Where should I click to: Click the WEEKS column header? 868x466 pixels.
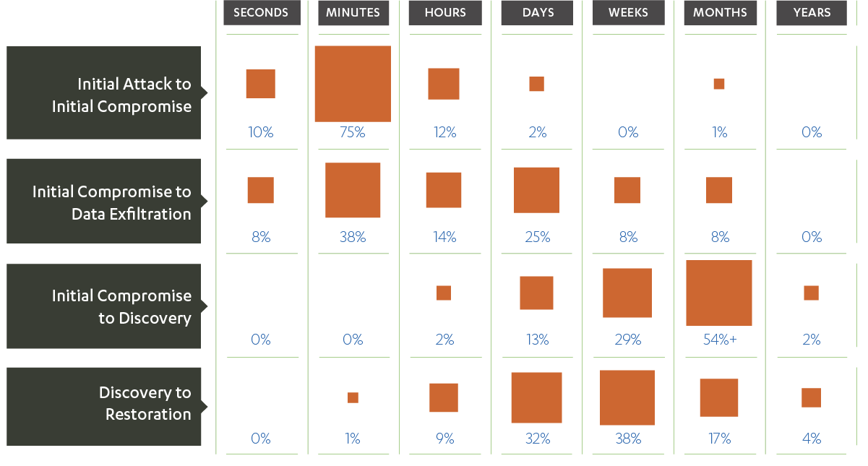click(x=628, y=13)
